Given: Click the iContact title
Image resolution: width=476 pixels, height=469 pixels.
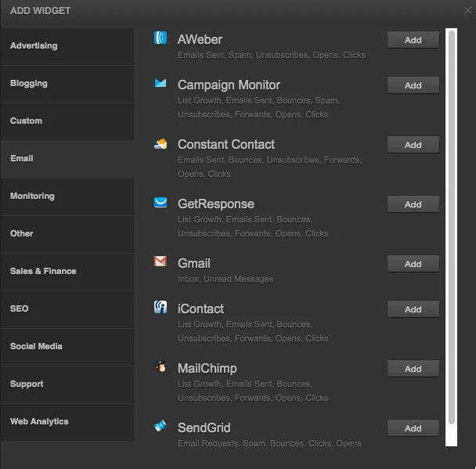Looking at the screenshot, I should point(200,309).
